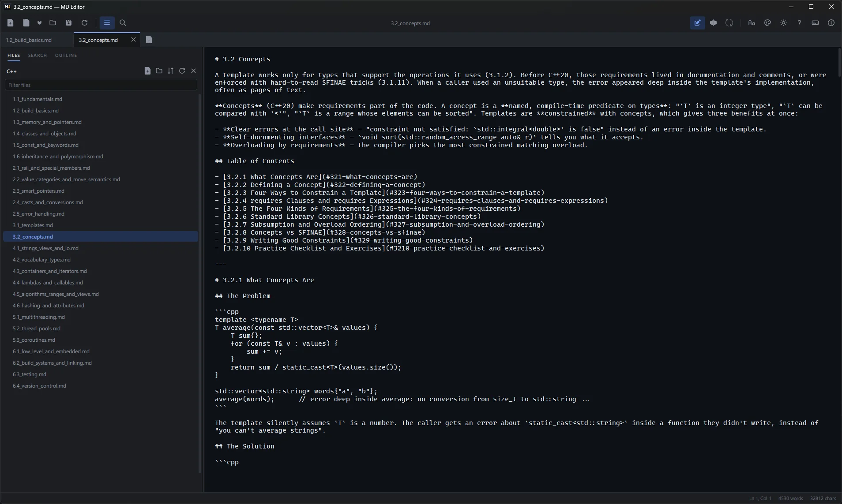Viewport: 842px width, 504px height.
Task: Enable split view mode
Action: [713, 23]
